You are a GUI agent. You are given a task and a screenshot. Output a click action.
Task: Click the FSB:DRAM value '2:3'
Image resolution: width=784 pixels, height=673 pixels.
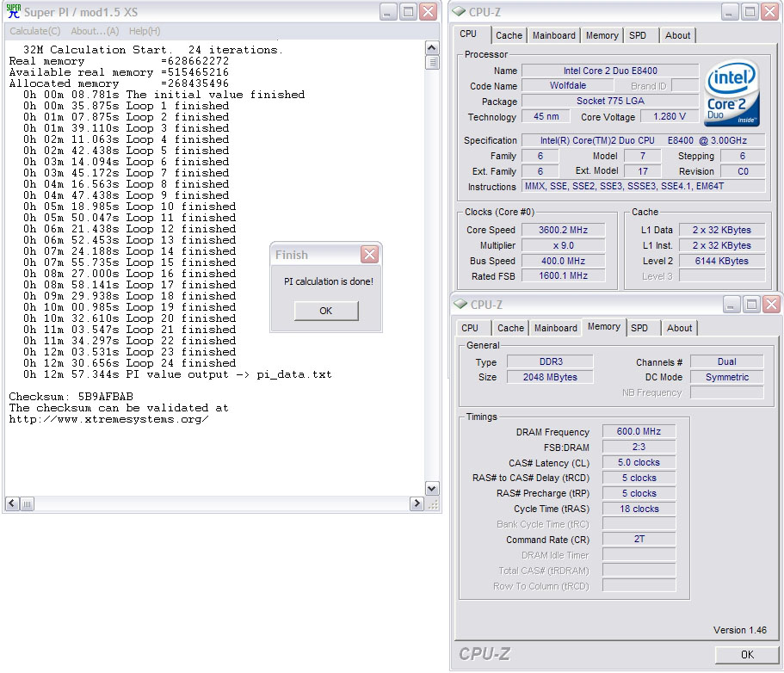pos(639,447)
